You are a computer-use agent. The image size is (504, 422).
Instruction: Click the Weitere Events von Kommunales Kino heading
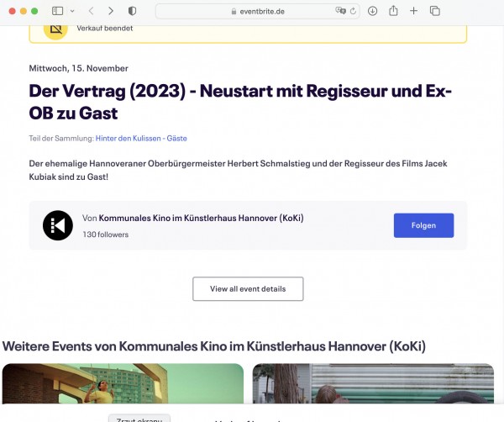tap(214, 346)
